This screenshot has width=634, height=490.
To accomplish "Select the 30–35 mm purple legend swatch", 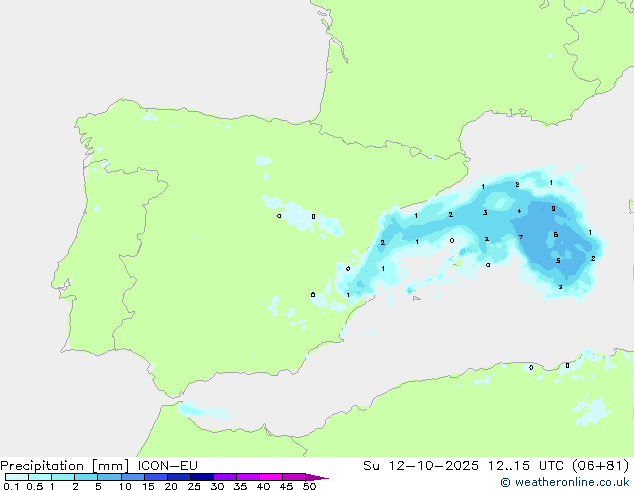I will coord(224,477).
